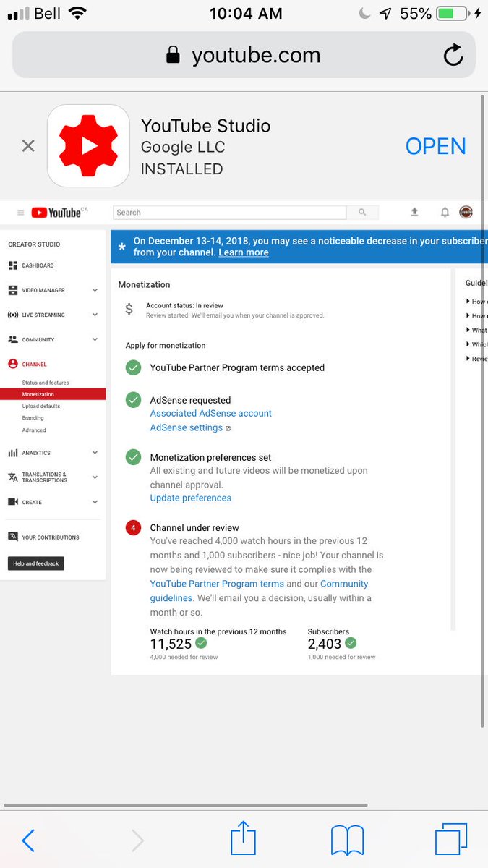This screenshot has width=488, height=868.
Task: Tap the reload page icon in address bar
Action: click(x=453, y=55)
